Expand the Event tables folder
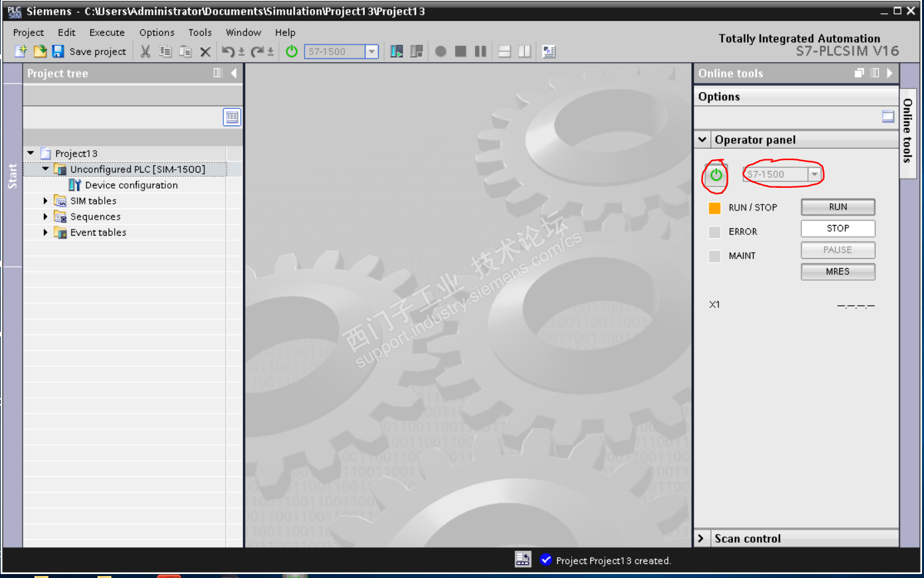Viewport: 924px width, 578px height. pyautogui.click(x=45, y=232)
